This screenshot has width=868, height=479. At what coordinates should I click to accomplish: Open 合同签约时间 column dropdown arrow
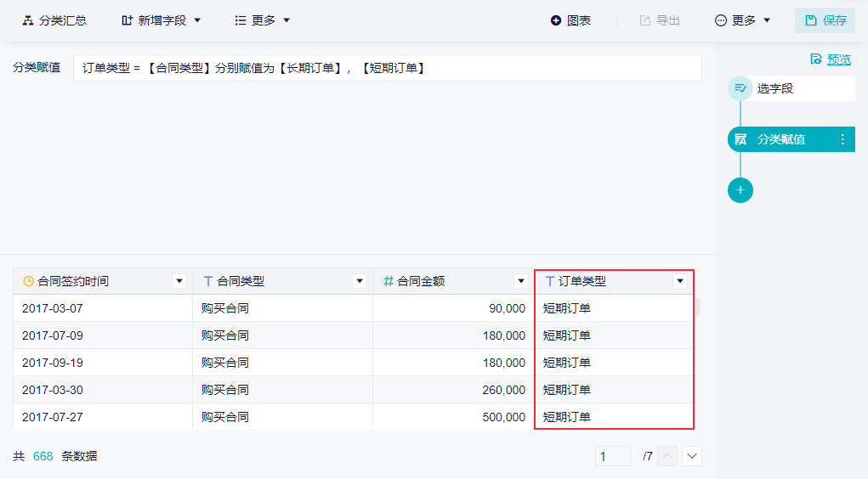[179, 281]
